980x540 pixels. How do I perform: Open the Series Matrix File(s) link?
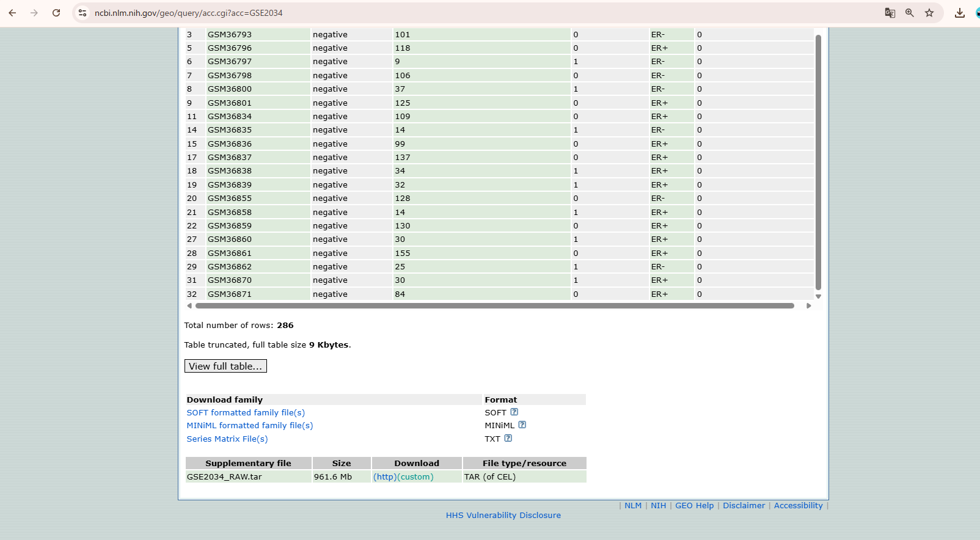227,439
